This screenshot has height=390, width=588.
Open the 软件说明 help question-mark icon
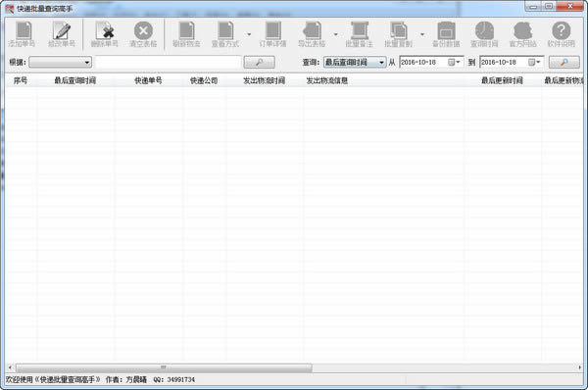[561, 34]
